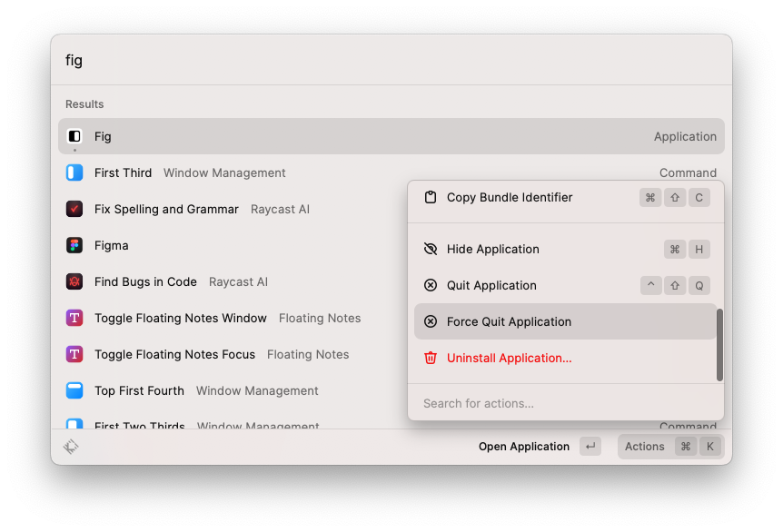Click the Top First Fourth icon
The image size is (783, 532).
coord(74,390)
